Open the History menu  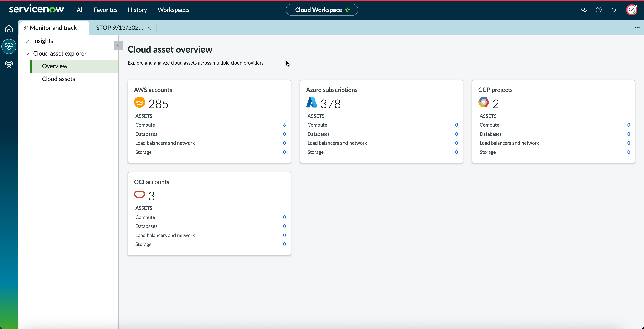[138, 10]
